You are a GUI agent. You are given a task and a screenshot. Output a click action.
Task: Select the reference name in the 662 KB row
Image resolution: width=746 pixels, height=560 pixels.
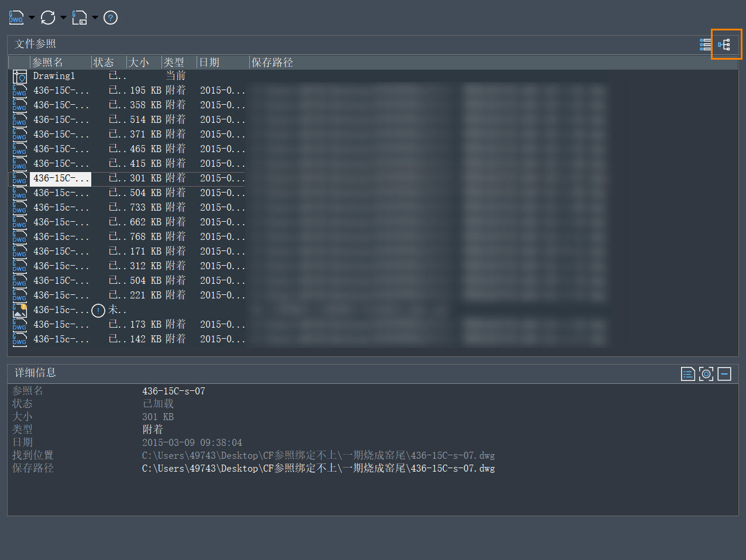pos(61,222)
